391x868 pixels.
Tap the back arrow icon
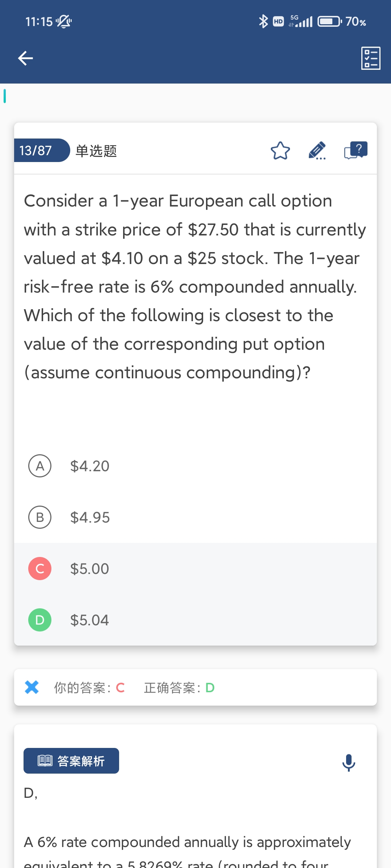point(25,58)
